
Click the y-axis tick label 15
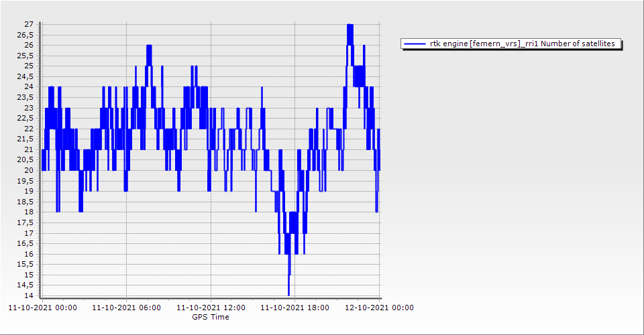(x=29, y=275)
